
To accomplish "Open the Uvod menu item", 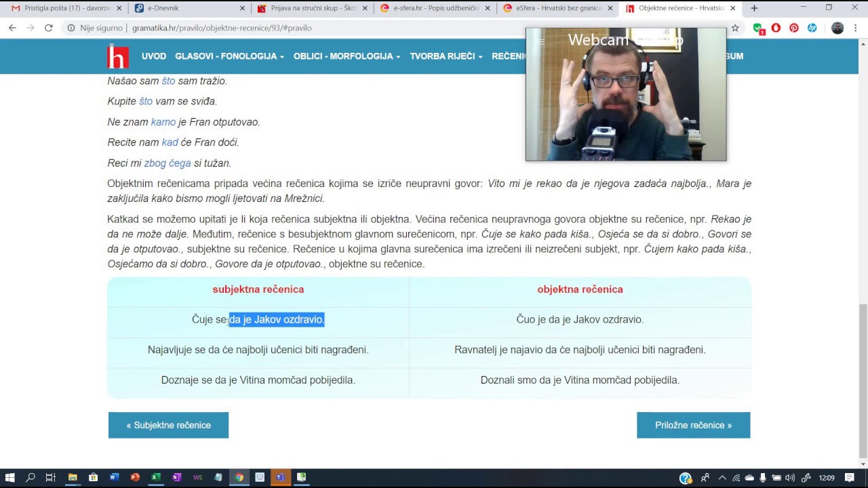I will tap(154, 56).
